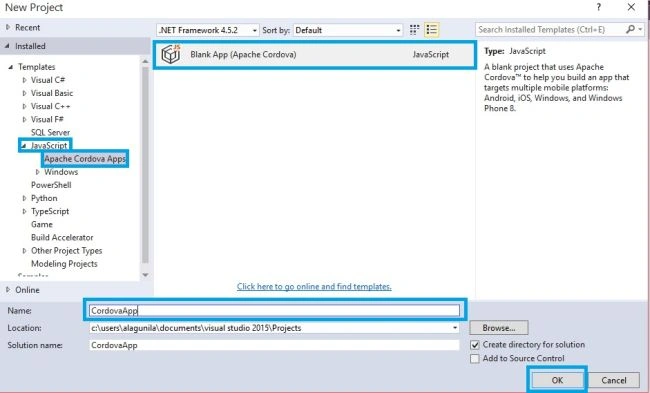The width and height of the screenshot is (650, 393).
Task: Expand the Visual F# node arrow
Action: [24, 119]
